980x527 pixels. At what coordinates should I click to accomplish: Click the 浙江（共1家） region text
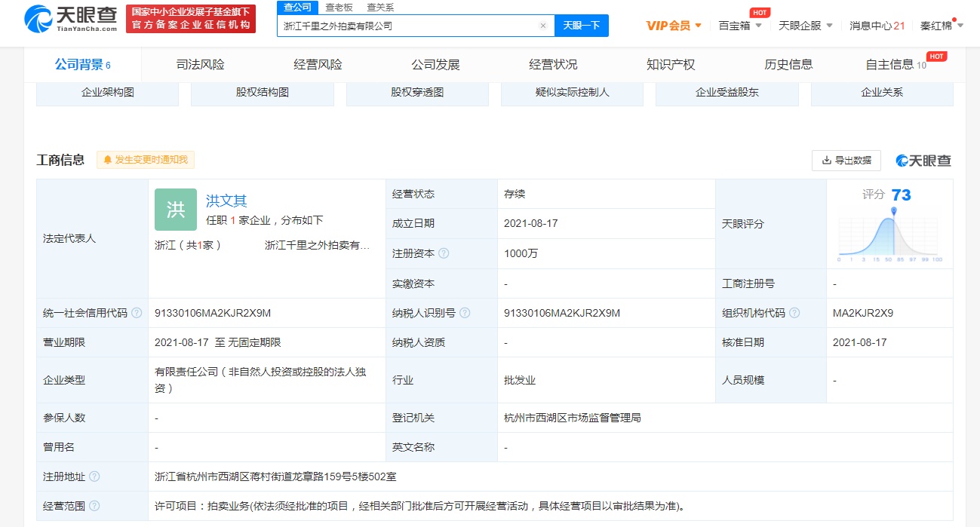click(x=188, y=246)
